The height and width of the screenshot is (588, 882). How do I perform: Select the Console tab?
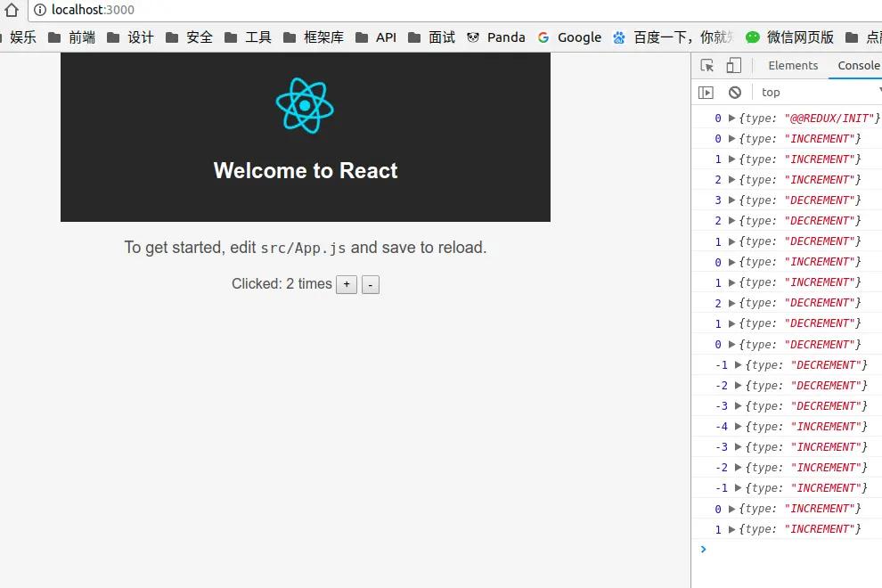(858, 65)
